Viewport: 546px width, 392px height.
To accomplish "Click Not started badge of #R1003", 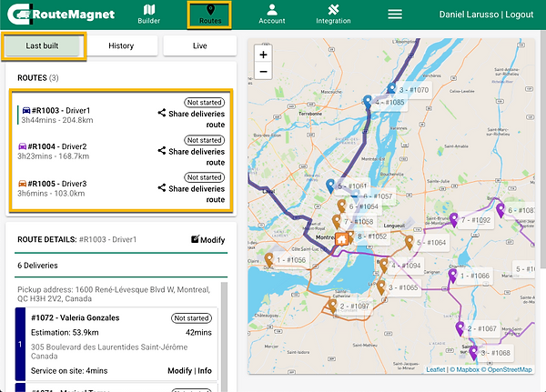I will point(205,103).
